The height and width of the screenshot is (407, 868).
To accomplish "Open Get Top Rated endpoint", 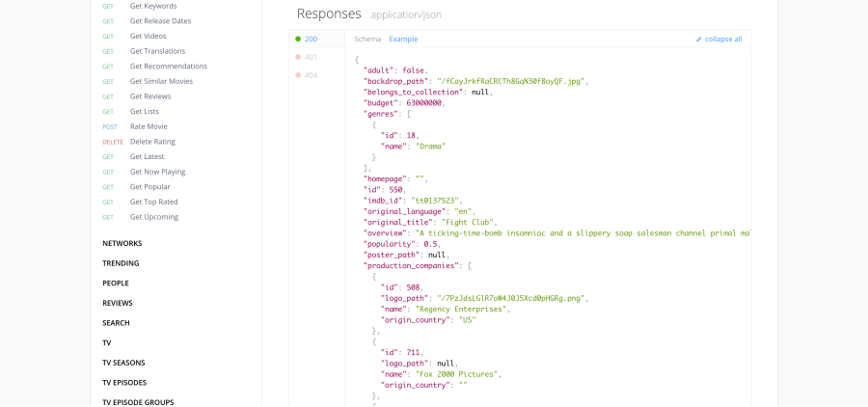I will 153,202.
